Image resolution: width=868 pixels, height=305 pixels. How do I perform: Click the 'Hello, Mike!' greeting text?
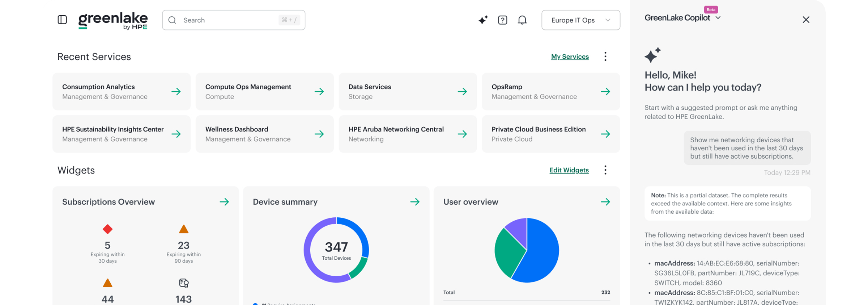point(670,75)
